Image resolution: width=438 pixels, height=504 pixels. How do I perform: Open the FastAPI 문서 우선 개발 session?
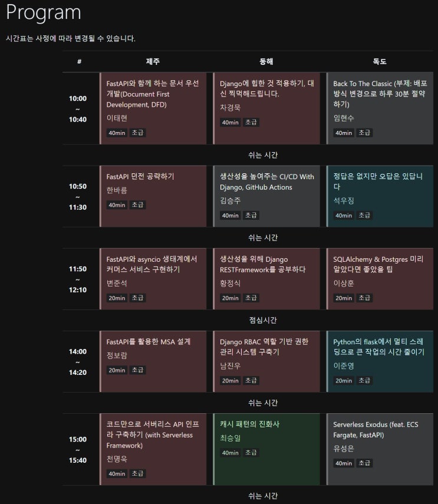[152, 94]
